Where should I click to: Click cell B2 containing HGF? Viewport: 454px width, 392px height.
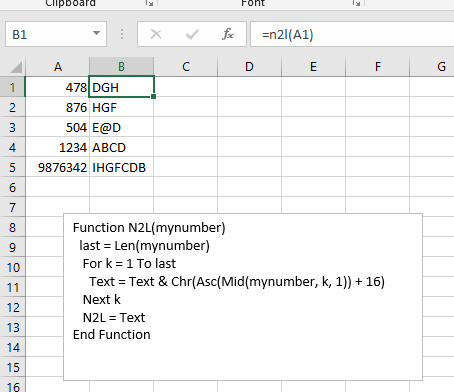click(121, 107)
